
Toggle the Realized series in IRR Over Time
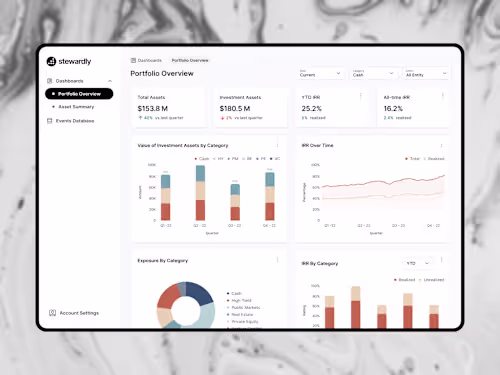tap(434, 159)
